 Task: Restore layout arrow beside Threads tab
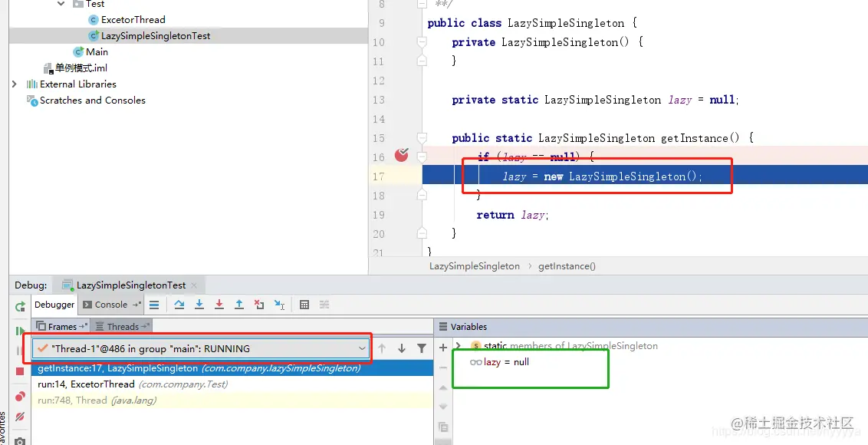coord(145,326)
